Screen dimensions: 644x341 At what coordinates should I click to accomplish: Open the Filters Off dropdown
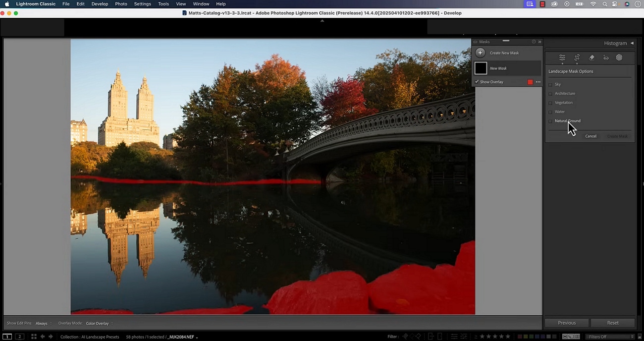click(610, 337)
